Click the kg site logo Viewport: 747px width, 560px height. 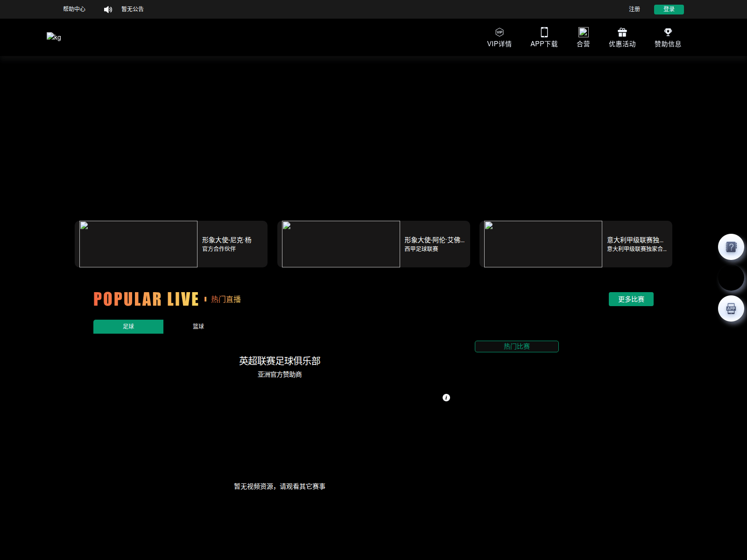pyautogui.click(x=54, y=37)
